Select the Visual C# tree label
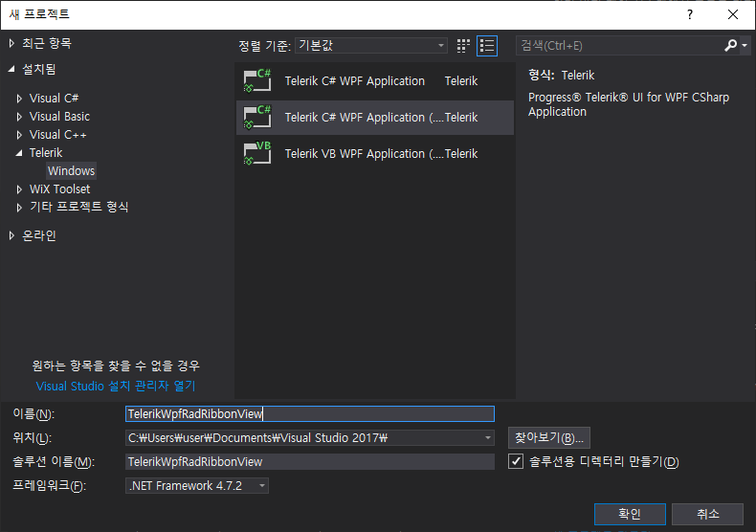Viewport: 756px width, 532px height. coord(54,99)
